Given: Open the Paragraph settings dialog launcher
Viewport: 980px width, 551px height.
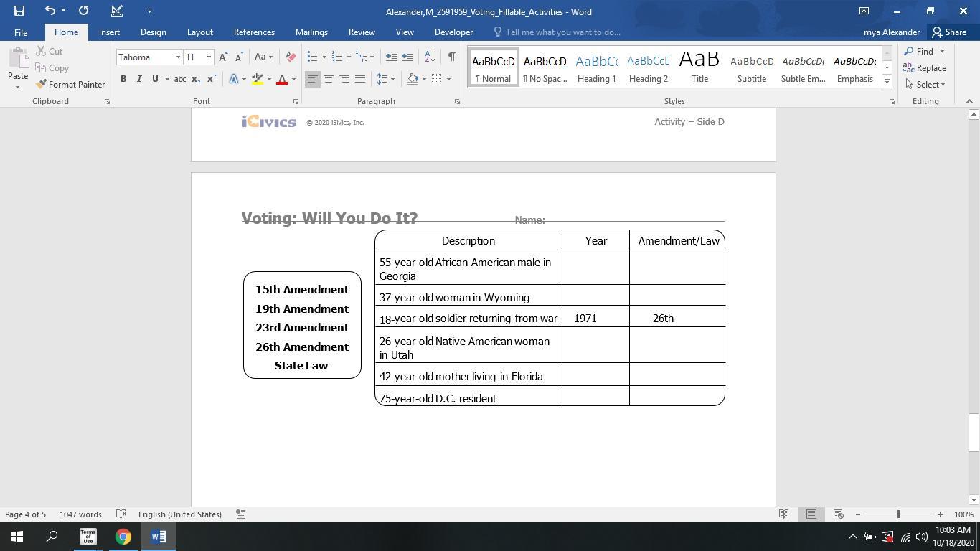Looking at the screenshot, I should tap(457, 102).
